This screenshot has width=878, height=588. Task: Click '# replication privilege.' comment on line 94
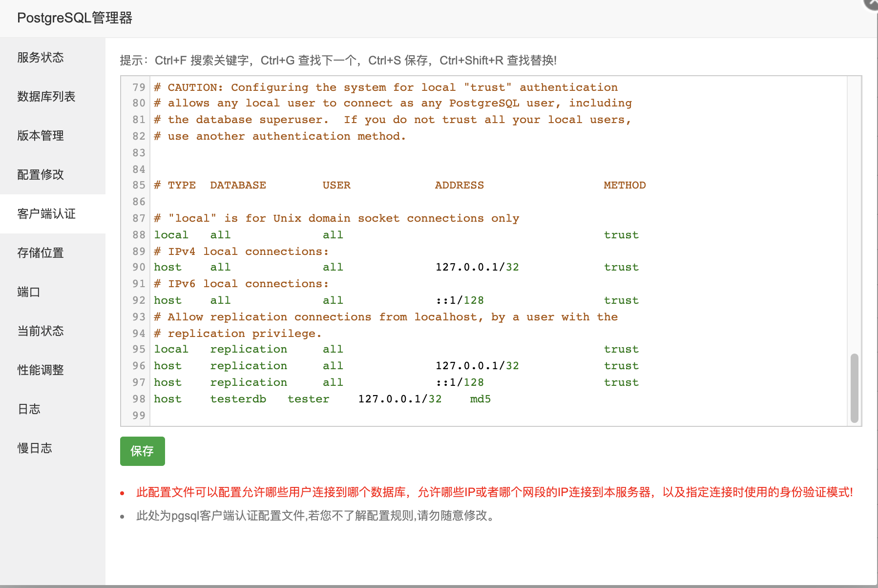[238, 334]
